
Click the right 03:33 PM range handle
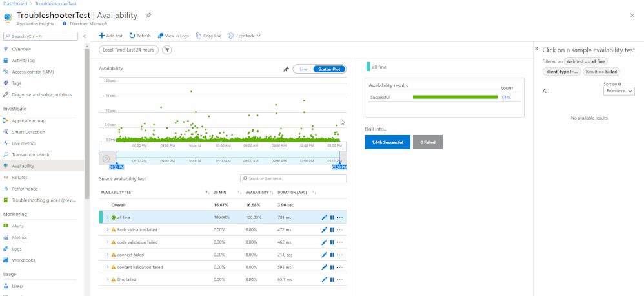tap(339, 167)
